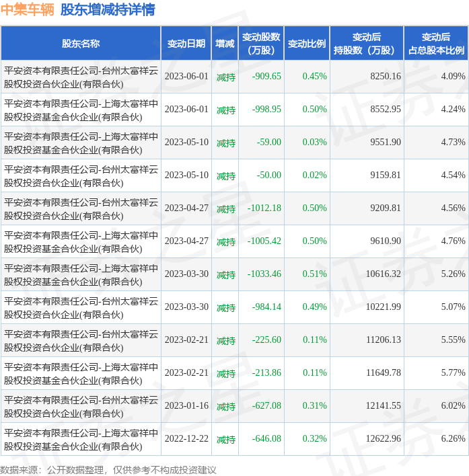Click the 8250.16 holdings value
The height and width of the screenshot is (476, 469).
click(x=386, y=76)
